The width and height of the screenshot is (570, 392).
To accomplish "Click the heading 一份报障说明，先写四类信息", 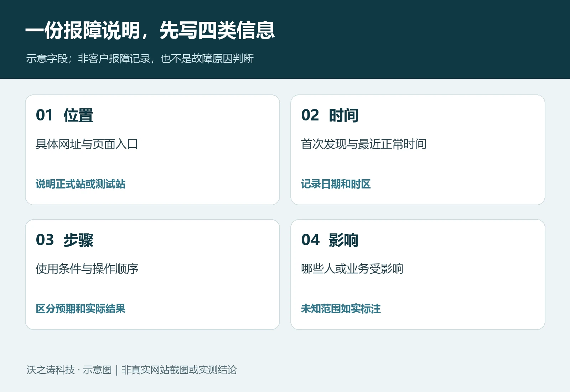I will coord(150,30).
